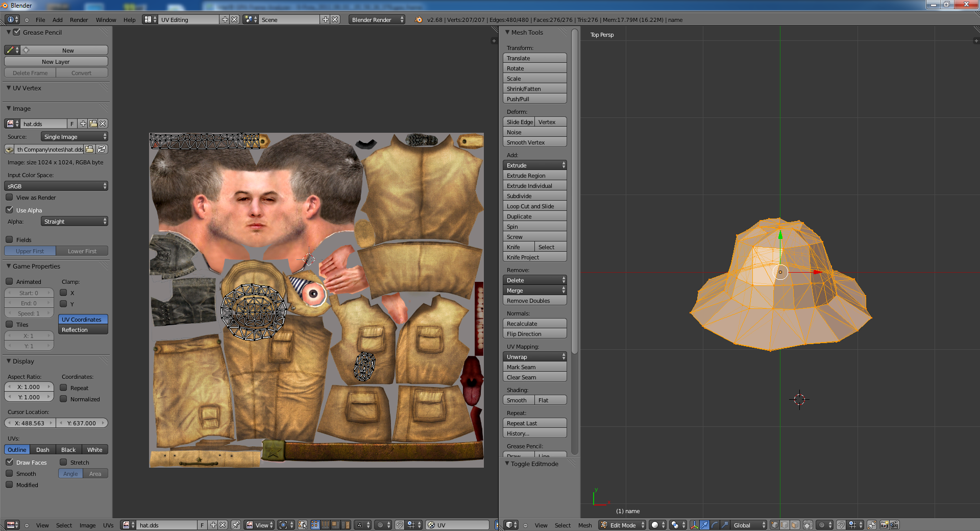The image size is (980, 531).
Task: Open Mesh menu in 3D view header
Action: [x=585, y=525]
